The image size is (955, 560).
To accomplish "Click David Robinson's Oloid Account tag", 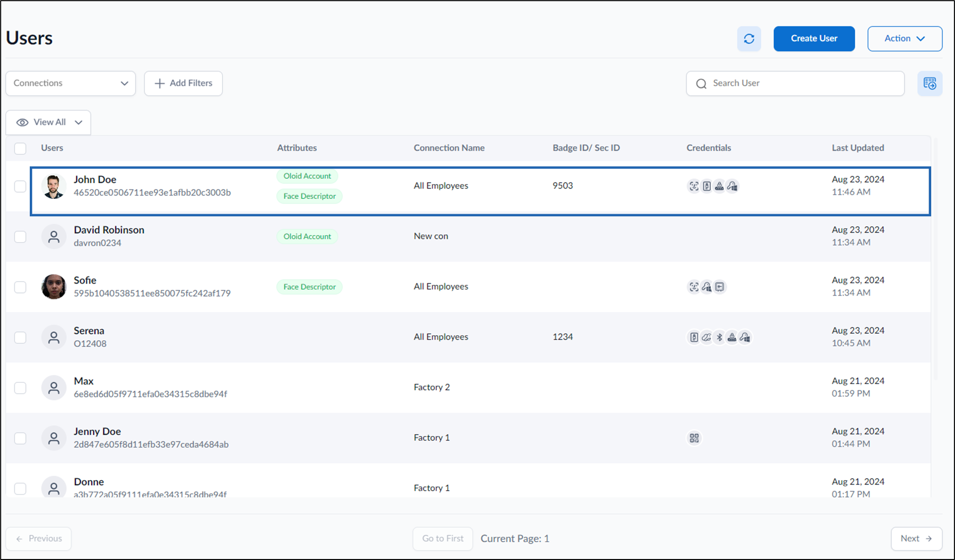I will (307, 236).
